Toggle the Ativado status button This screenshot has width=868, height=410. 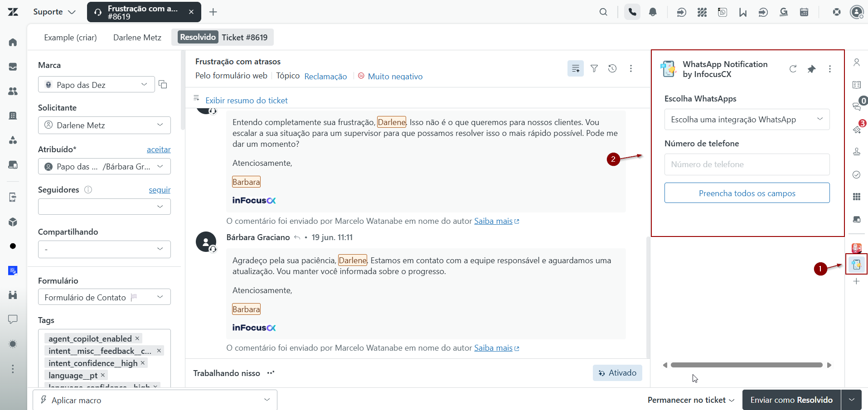point(617,373)
